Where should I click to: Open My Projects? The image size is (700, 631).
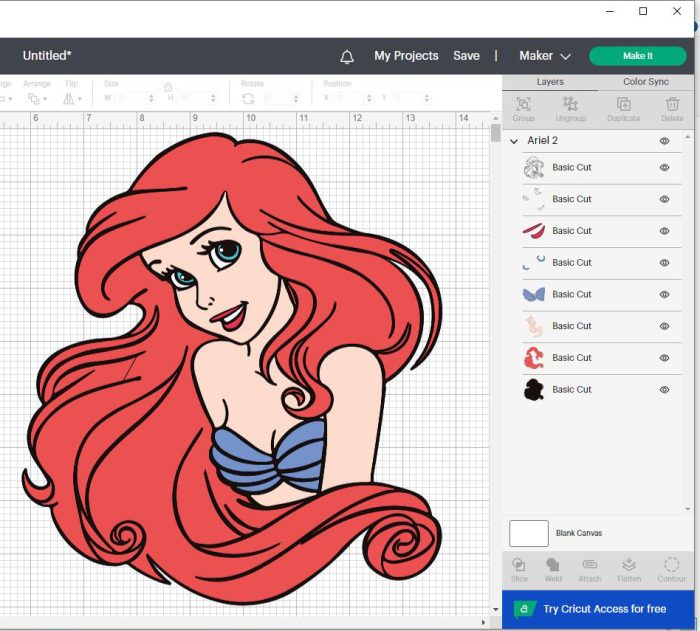click(406, 56)
